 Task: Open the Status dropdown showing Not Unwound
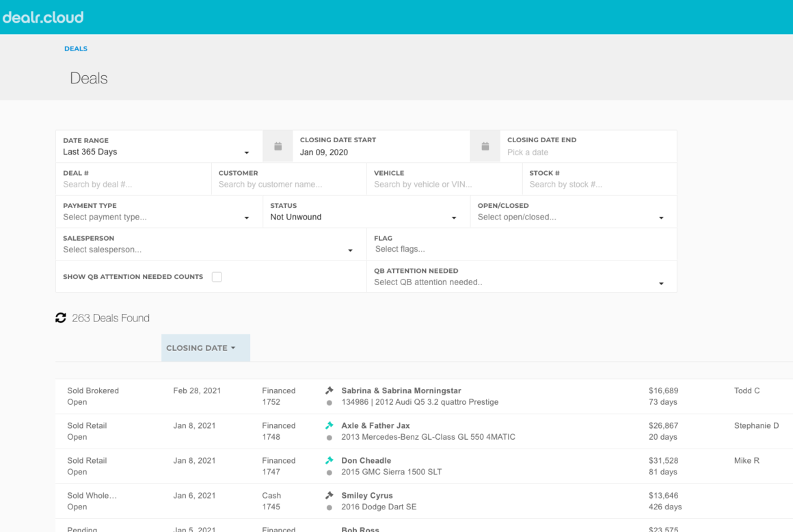(366, 212)
